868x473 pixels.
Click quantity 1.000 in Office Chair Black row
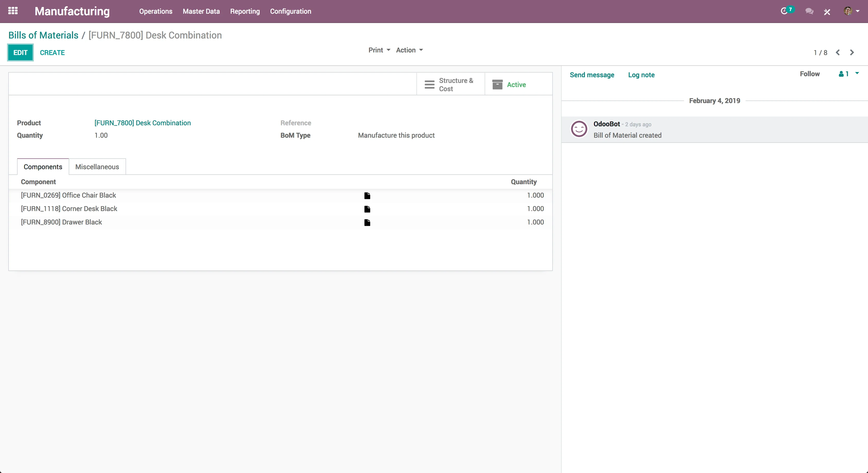pyautogui.click(x=536, y=195)
